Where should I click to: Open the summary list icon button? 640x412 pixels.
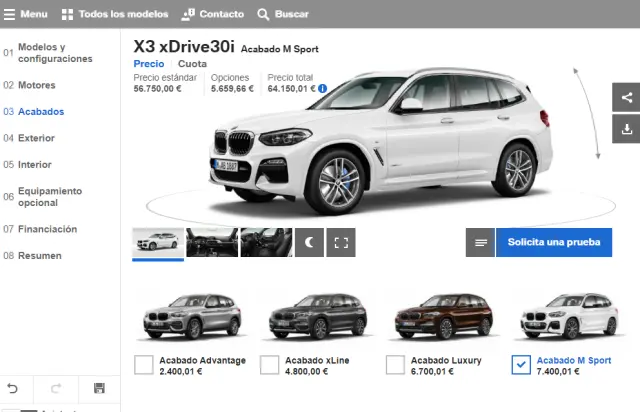[x=480, y=242]
